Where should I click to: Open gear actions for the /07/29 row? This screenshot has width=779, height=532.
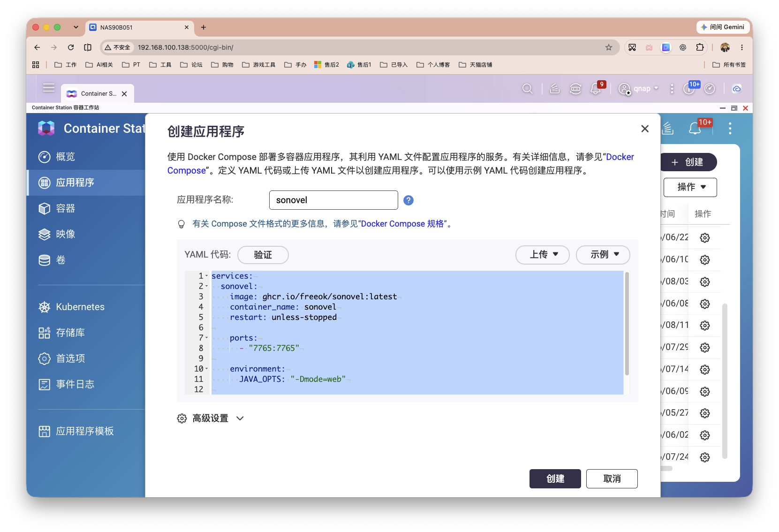704,348
